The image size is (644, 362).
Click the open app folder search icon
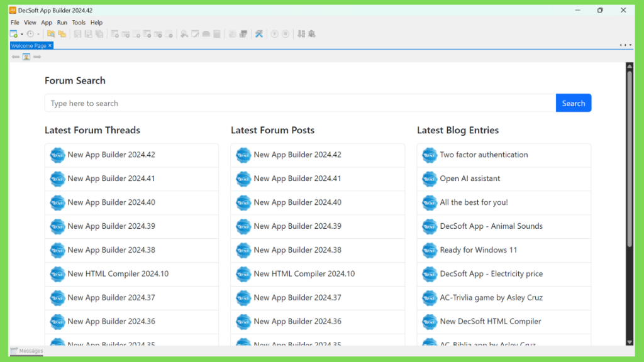(51, 34)
